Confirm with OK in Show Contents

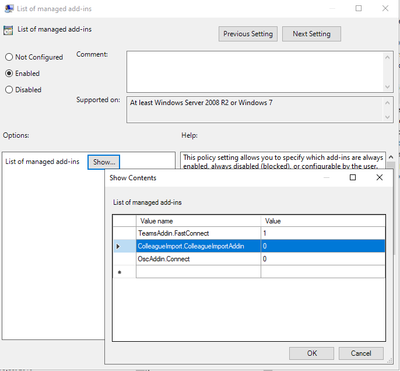[x=312, y=353]
